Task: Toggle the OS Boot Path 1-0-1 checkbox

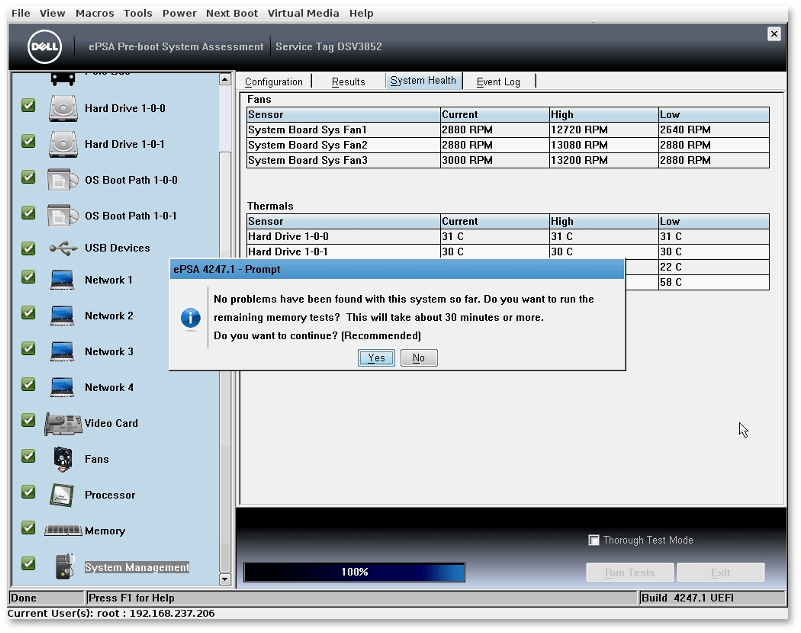Action: (x=29, y=213)
